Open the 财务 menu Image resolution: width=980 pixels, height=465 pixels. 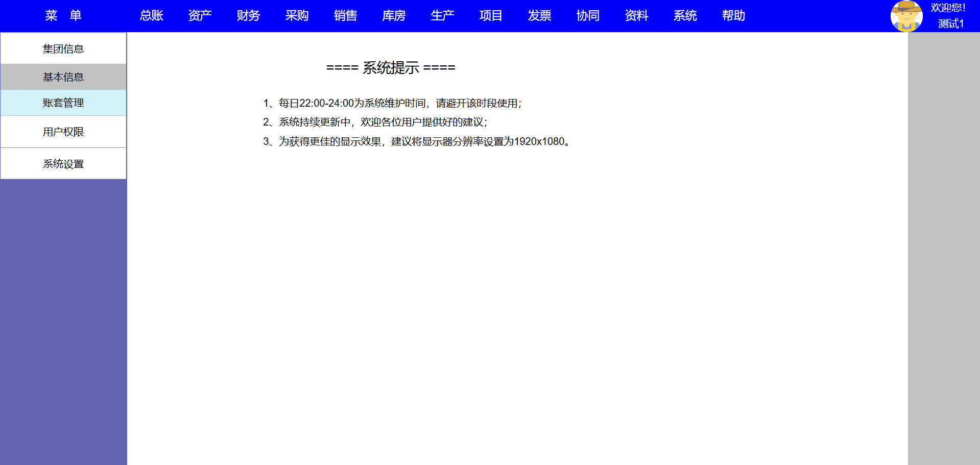[249, 16]
